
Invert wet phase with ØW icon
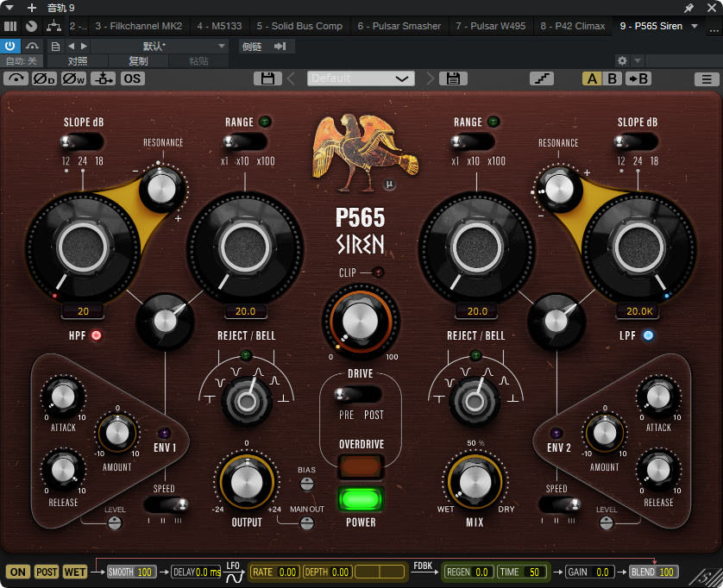point(74,78)
